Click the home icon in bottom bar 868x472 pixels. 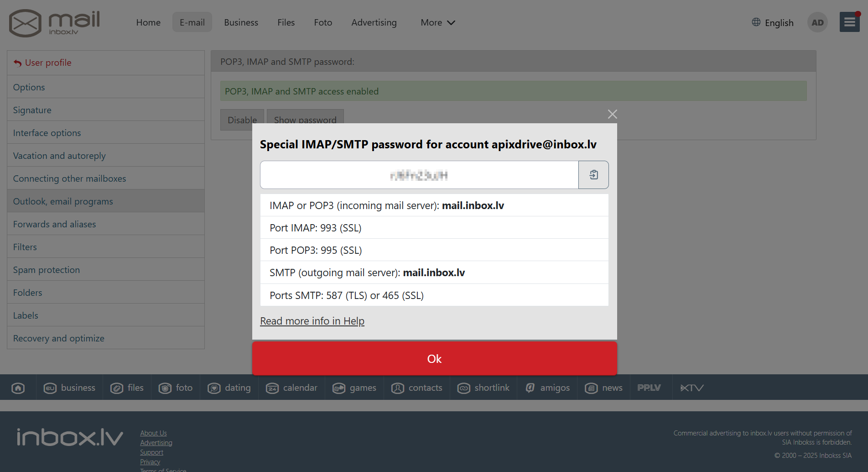(18, 388)
